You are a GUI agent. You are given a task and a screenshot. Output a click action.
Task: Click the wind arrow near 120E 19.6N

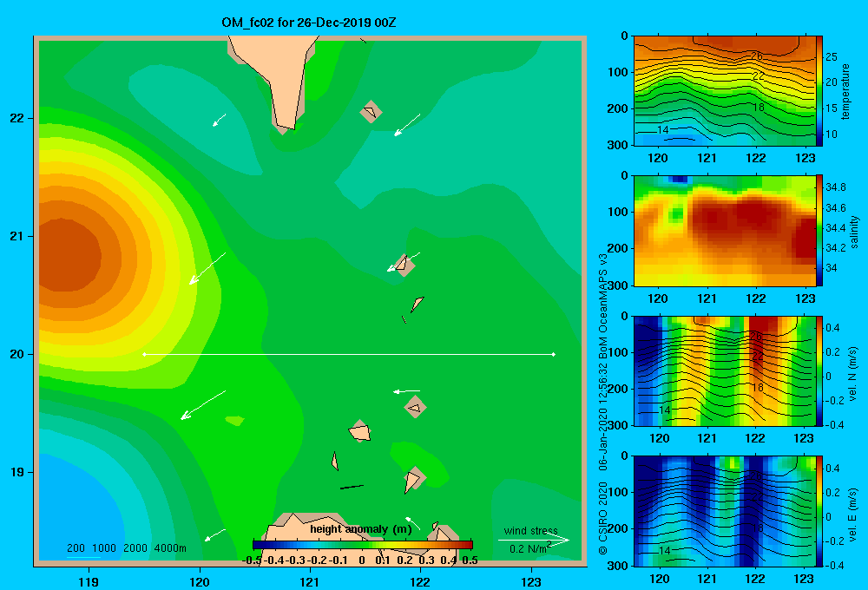point(203,405)
